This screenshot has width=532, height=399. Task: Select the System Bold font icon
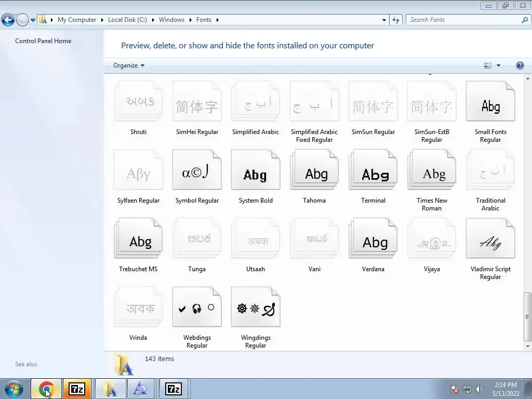coord(256,169)
